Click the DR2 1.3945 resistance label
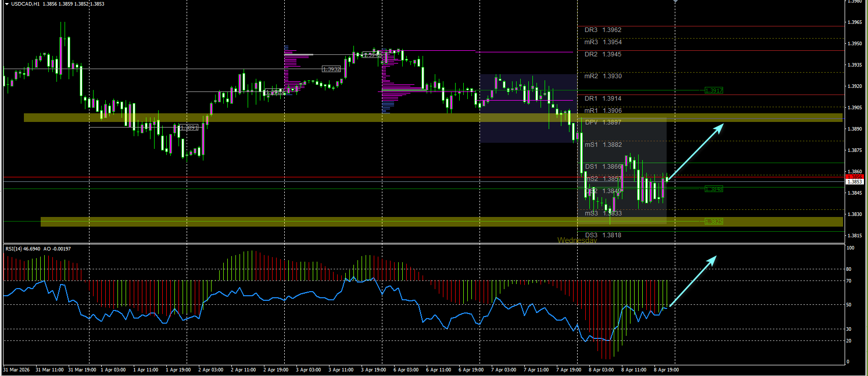 pyautogui.click(x=603, y=54)
